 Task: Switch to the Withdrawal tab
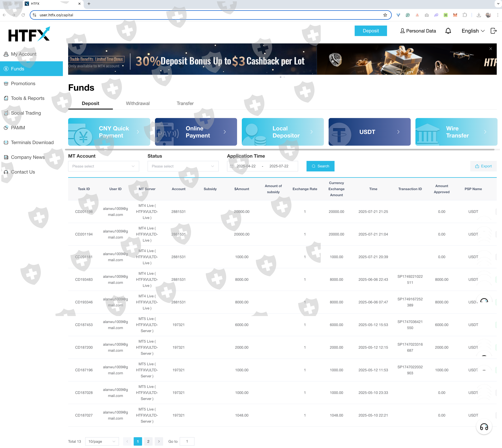pos(138,103)
